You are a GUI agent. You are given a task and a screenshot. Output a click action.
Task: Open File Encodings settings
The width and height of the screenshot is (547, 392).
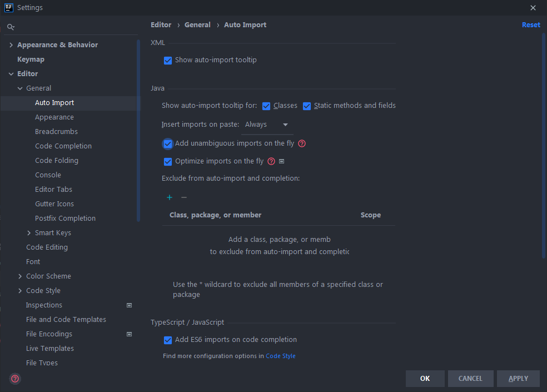point(49,334)
